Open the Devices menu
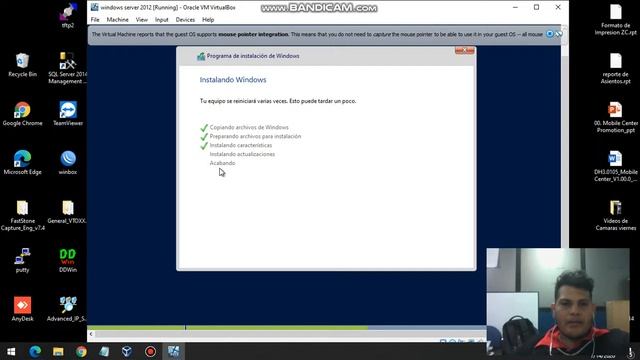Viewport: 640px width, 360px height. point(185,20)
